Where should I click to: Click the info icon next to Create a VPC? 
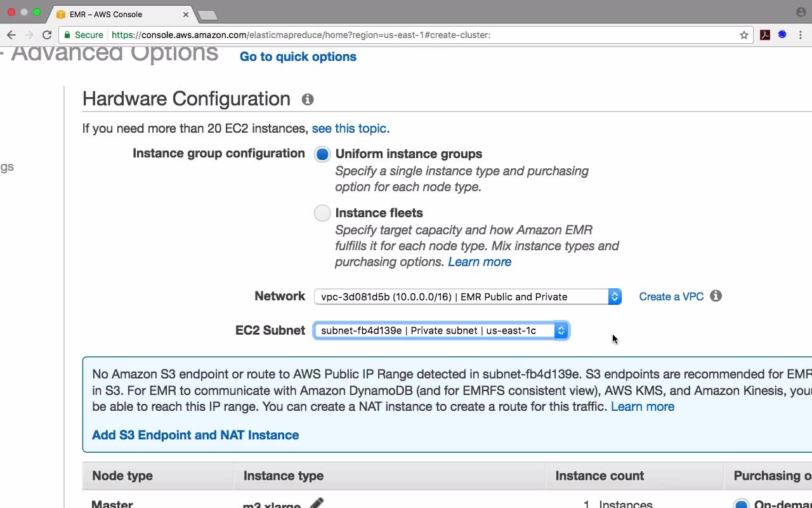[x=716, y=296]
